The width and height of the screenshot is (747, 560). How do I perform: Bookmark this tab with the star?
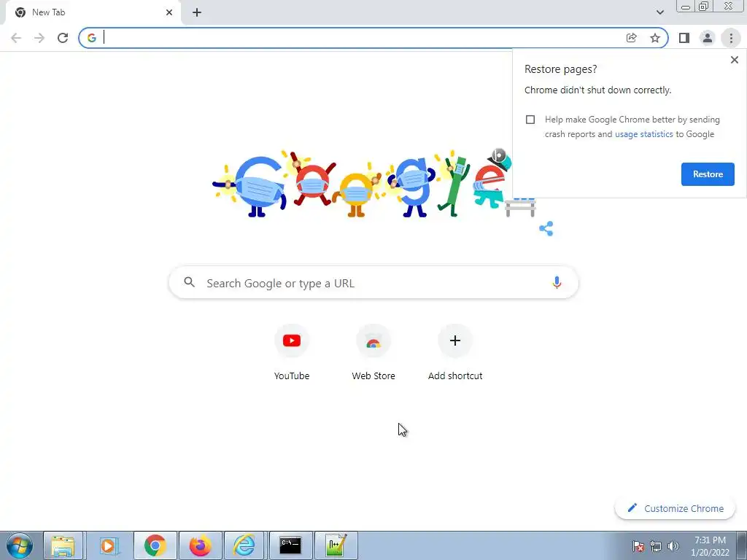click(x=655, y=38)
